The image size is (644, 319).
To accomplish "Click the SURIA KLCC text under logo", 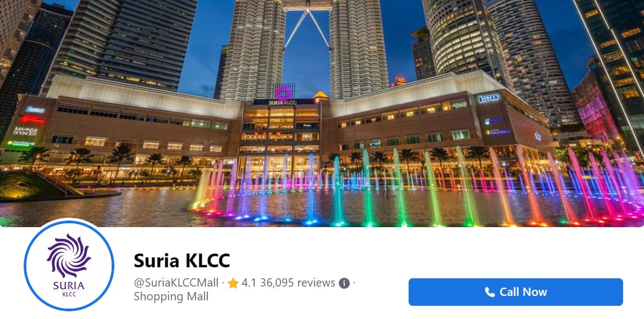I will point(69,288).
